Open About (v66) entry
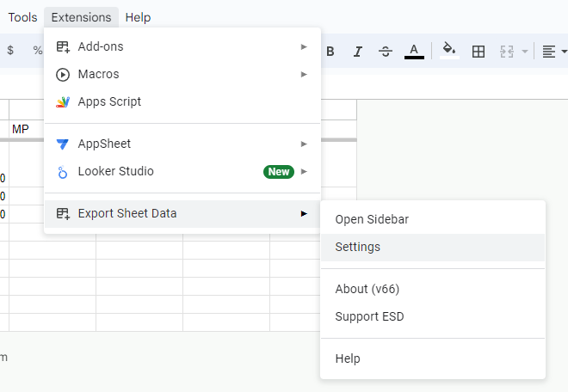 pyautogui.click(x=433, y=289)
